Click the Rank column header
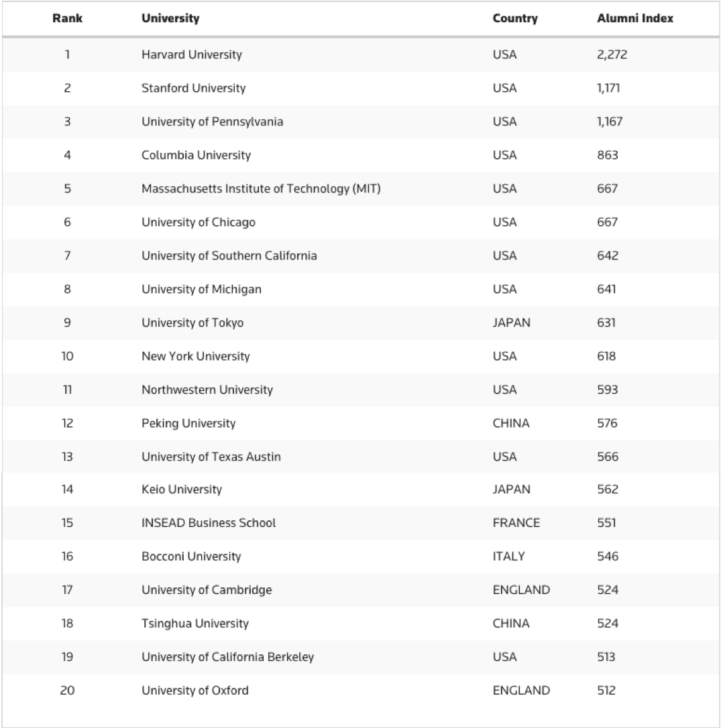The width and height of the screenshot is (721, 728). tap(67, 19)
